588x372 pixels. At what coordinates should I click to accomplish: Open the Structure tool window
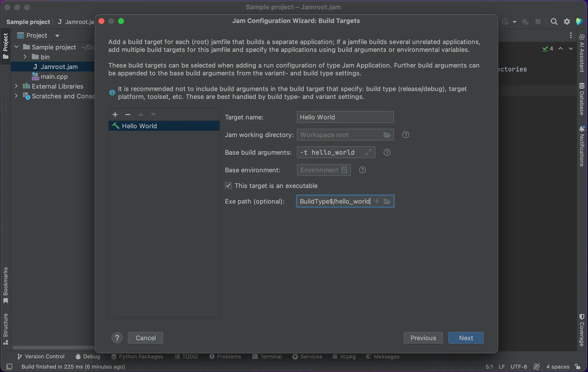pos(5,329)
